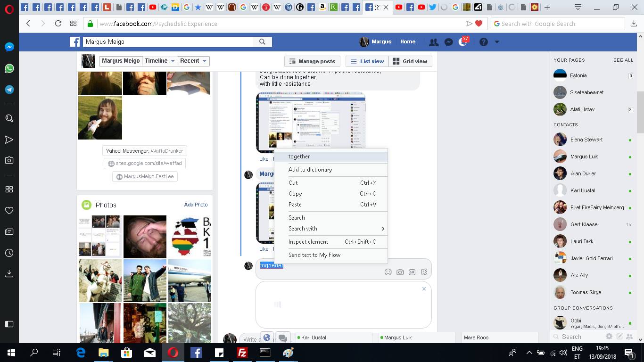
Task: Open chat with Piret FireFairy Meinberg
Action: 593,207
